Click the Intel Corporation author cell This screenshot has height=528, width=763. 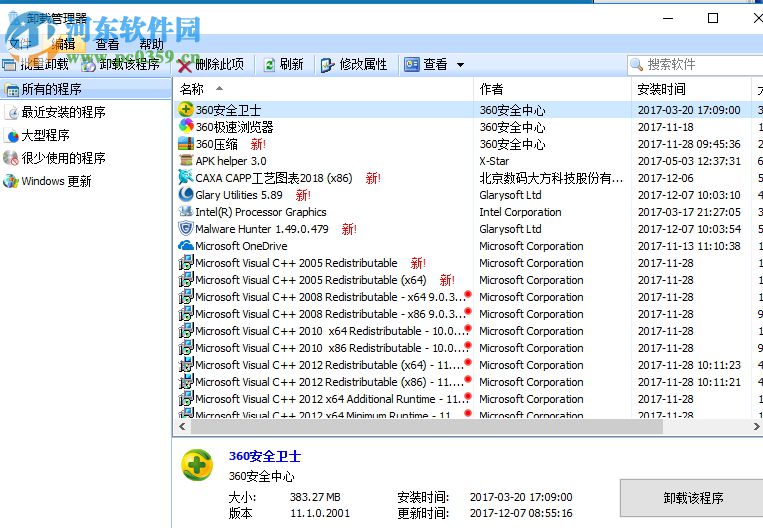coord(520,212)
